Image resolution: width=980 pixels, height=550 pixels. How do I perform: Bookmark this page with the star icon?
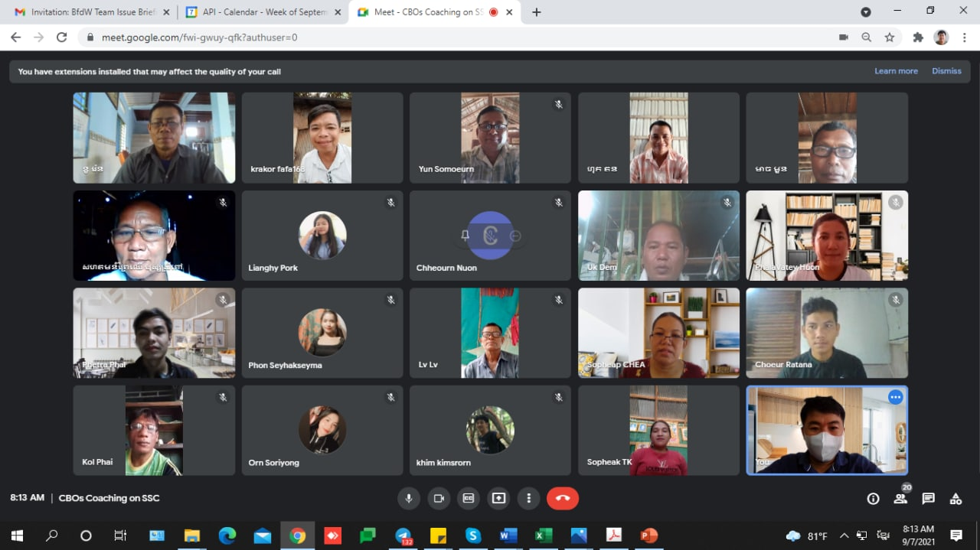890,37
